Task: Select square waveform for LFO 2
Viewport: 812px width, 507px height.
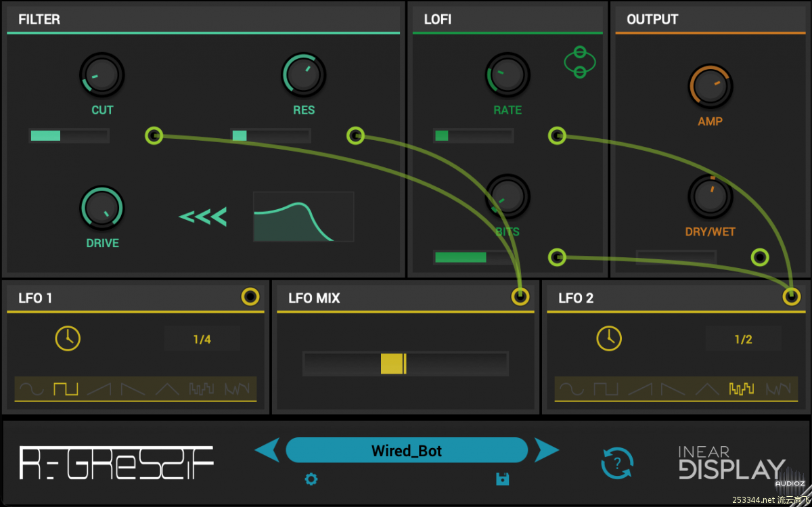Action: 606,389
